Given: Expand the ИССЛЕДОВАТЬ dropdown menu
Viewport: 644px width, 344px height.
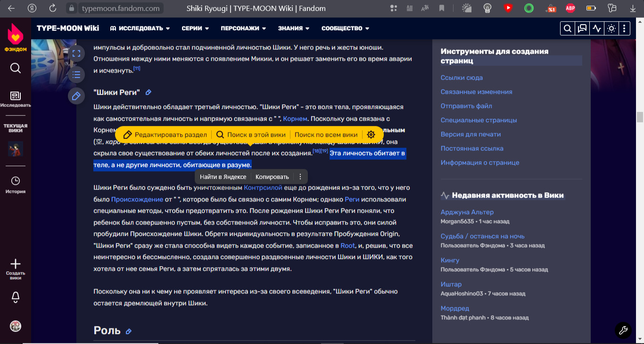Looking at the screenshot, I should pos(140,28).
